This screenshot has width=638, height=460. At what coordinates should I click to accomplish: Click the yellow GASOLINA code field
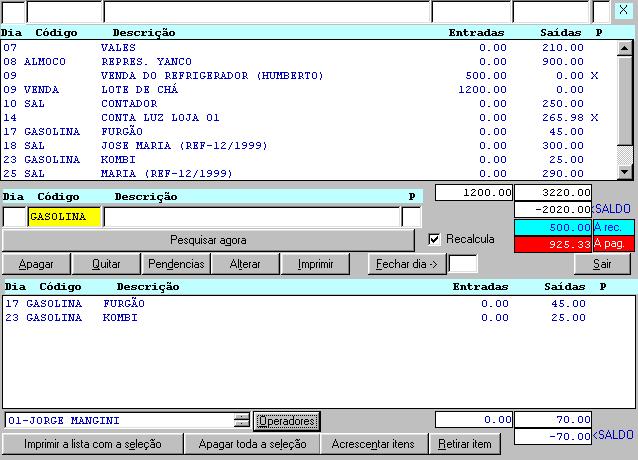click(x=64, y=216)
